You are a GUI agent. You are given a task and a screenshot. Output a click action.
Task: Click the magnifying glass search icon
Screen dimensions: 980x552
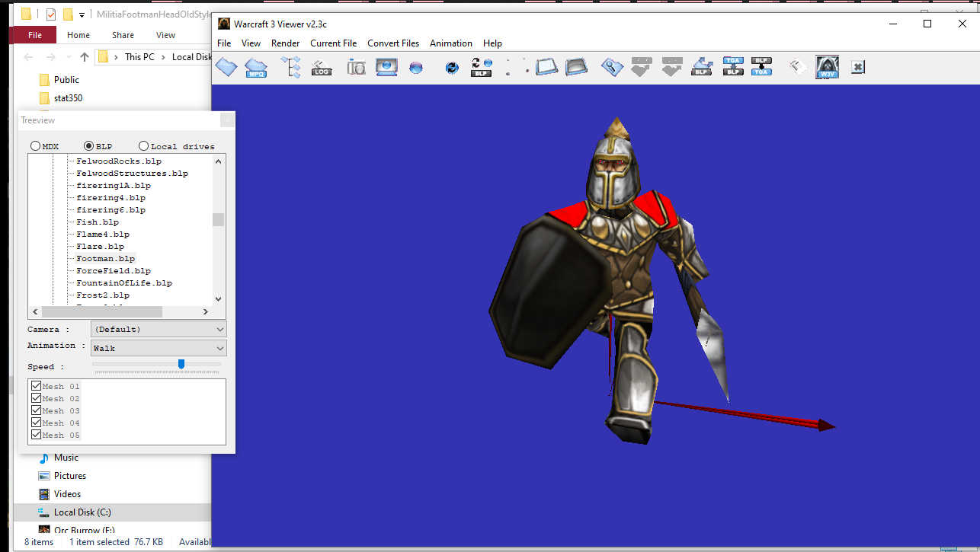611,67
